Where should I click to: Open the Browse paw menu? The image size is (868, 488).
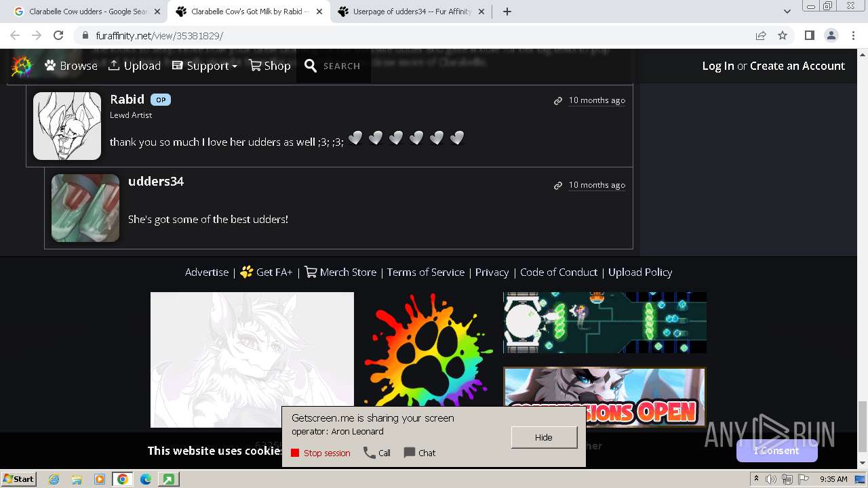click(x=71, y=66)
